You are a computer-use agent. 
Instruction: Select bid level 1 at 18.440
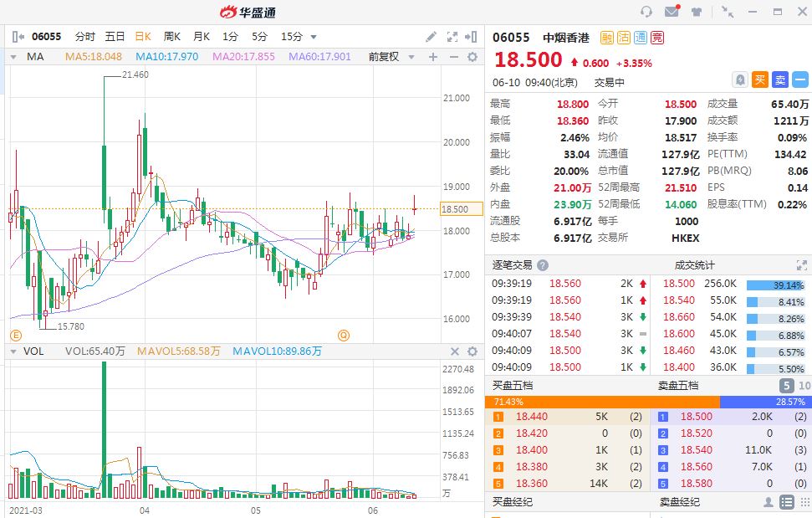click(x=567, y=417)
